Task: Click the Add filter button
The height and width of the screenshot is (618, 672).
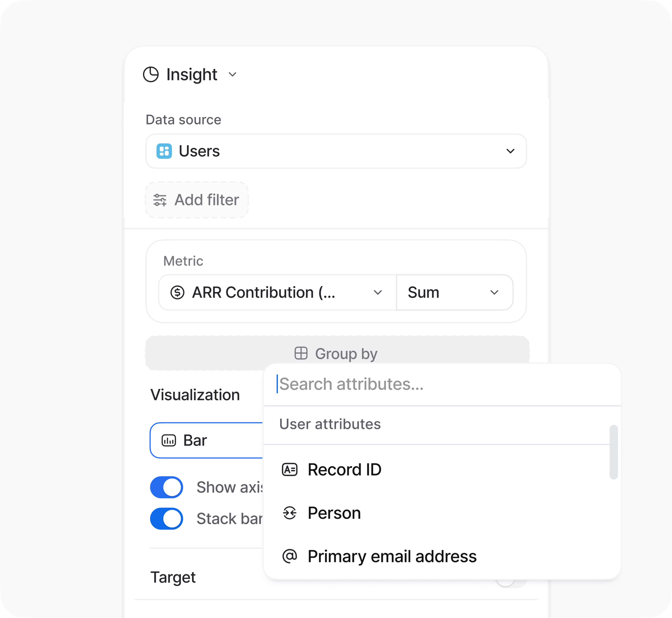Action: pos(197,200)
